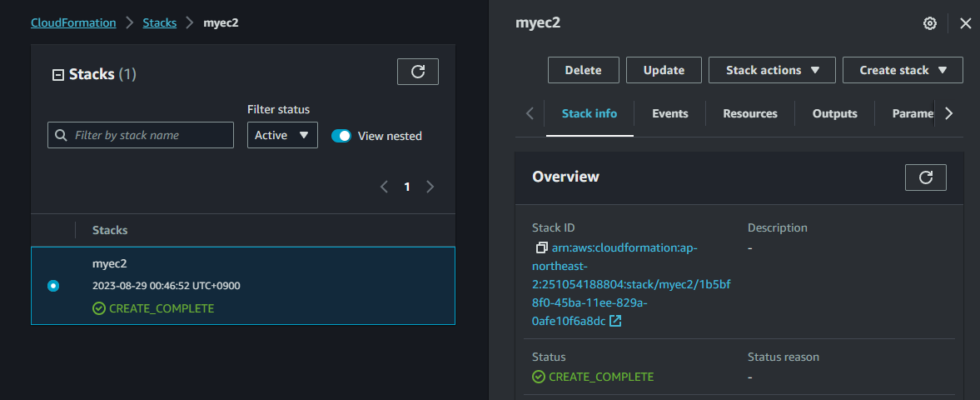980x400 pixels.
Task: Click CREATE_COMPLETE status in stack list
Action: click(153, 308)
